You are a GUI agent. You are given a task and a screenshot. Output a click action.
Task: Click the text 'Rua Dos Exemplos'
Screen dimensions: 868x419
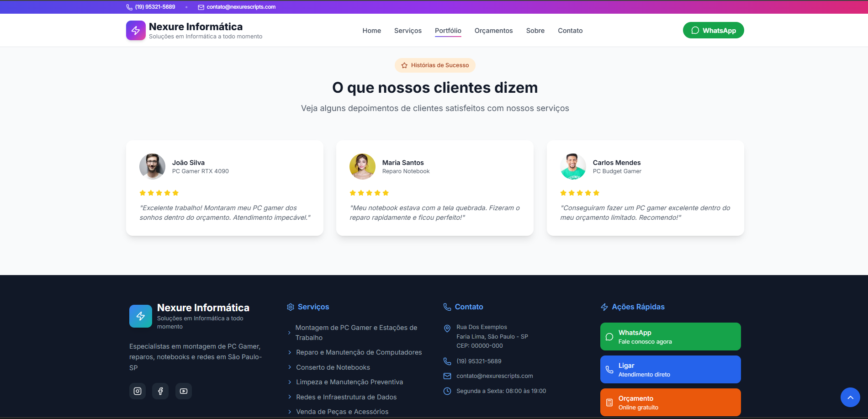coord(482,327)
